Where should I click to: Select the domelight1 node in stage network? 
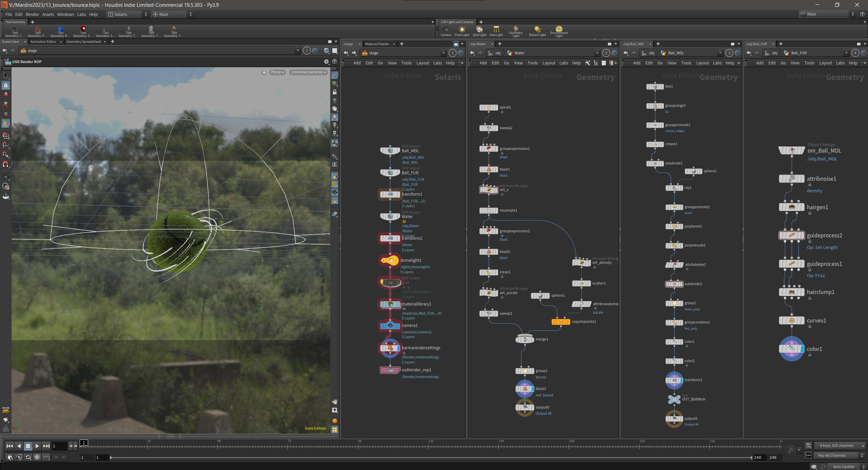pyautogui.click(x=390, y=260)
